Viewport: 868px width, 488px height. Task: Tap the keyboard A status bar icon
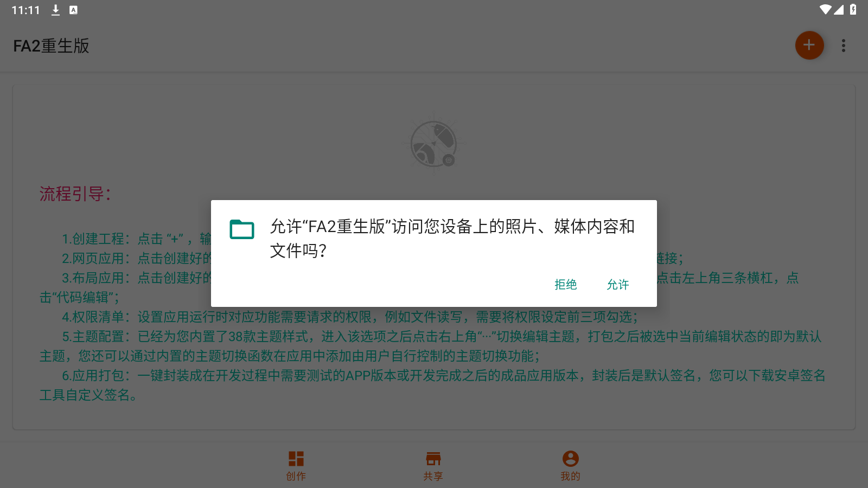click(x=73, y=10)
